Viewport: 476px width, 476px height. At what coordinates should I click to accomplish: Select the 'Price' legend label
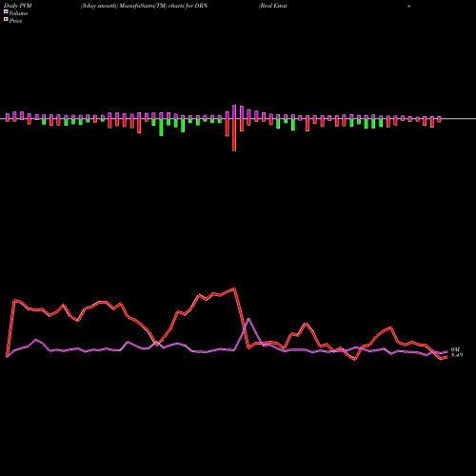pos(15,21)
